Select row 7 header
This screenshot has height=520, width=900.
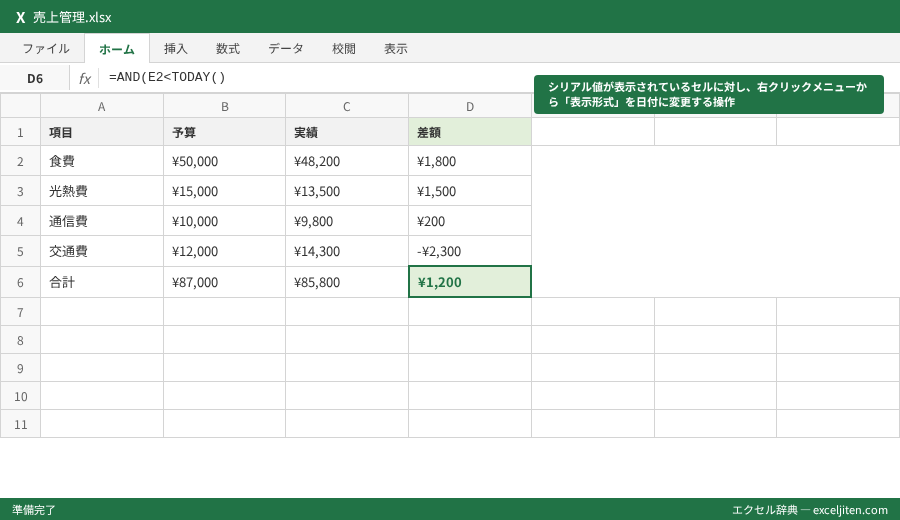20,312
